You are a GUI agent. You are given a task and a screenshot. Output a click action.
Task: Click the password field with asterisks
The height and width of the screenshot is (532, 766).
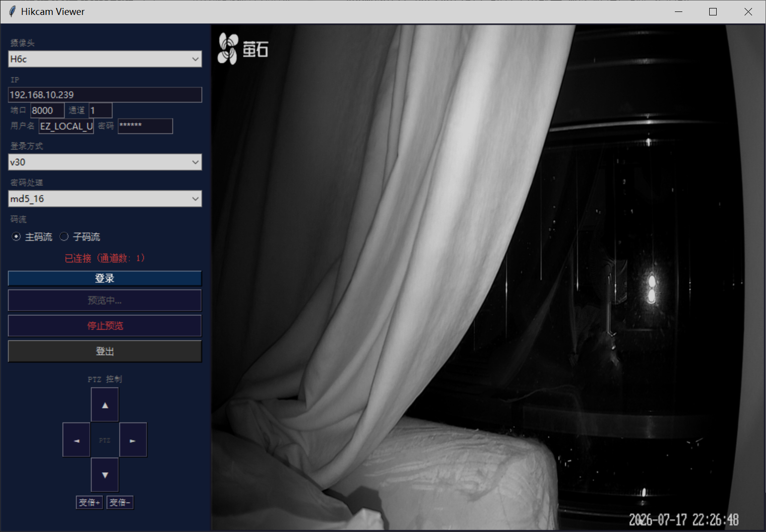145,126
